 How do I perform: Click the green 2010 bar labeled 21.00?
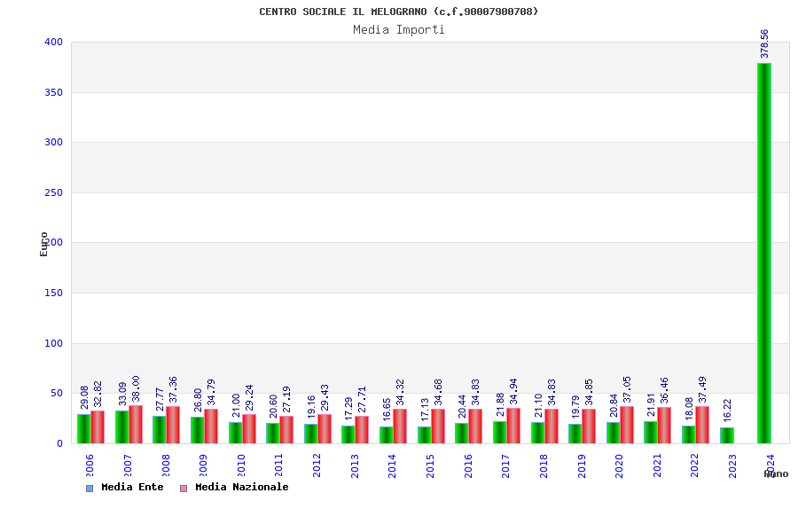click(236, 433)
